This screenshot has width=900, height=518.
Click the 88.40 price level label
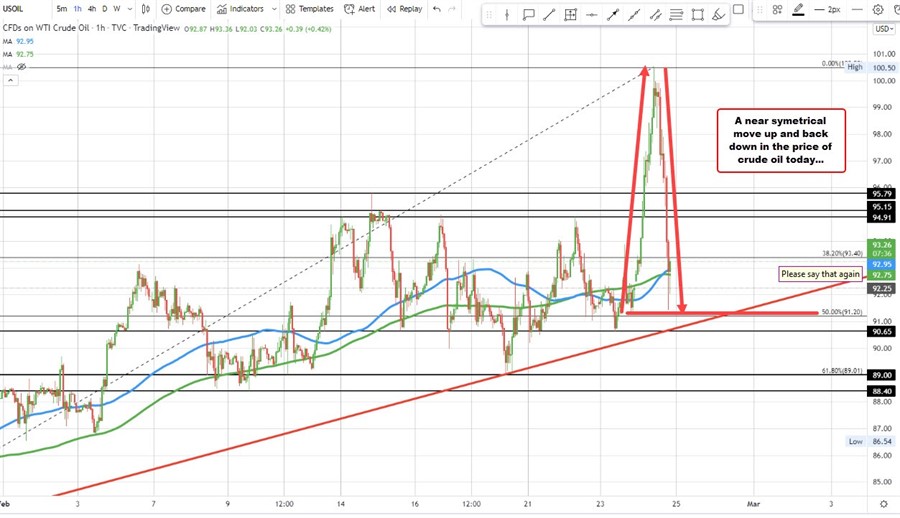882,391
